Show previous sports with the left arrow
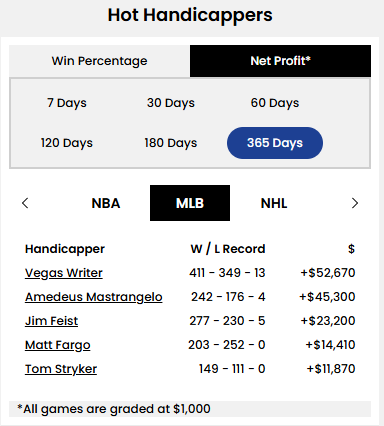The image size is (384, 426). pos(25,203)
